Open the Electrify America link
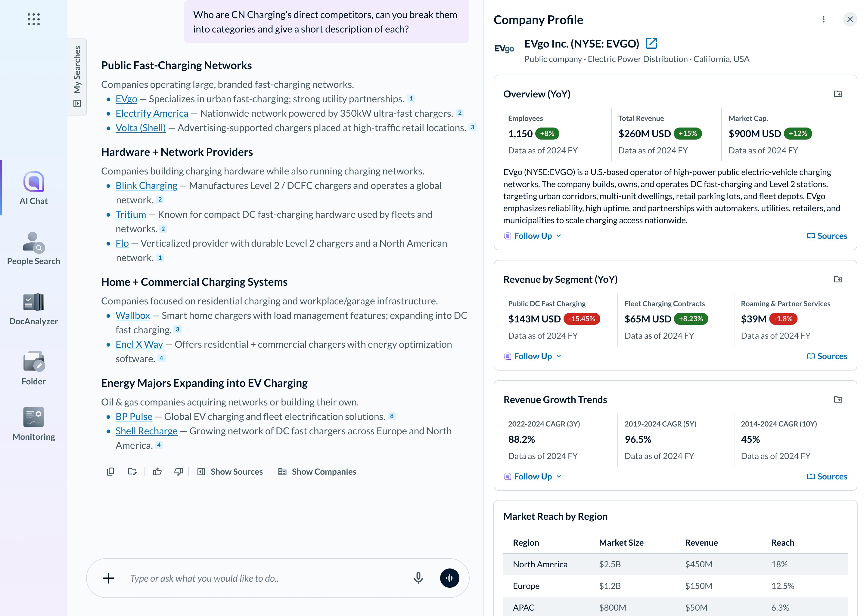Viewport: 867px width, 616px height. 152,113
